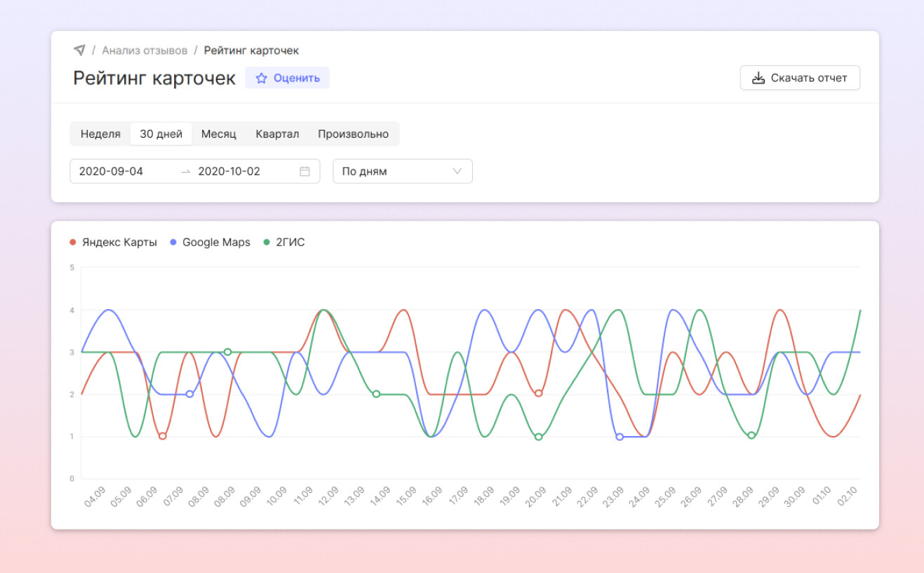Click the download icon in Скачать отчет
924x573 pixels.
point(758,78)
